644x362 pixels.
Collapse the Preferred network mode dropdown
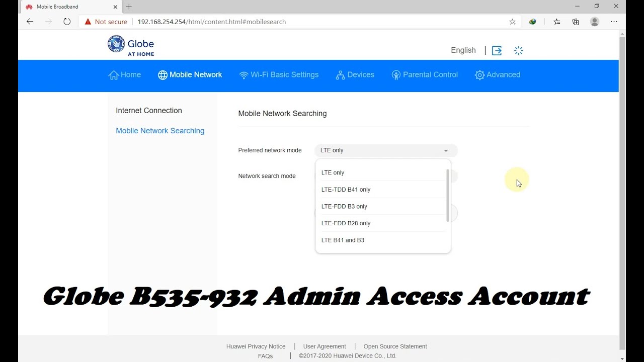(x=386, y=150)
